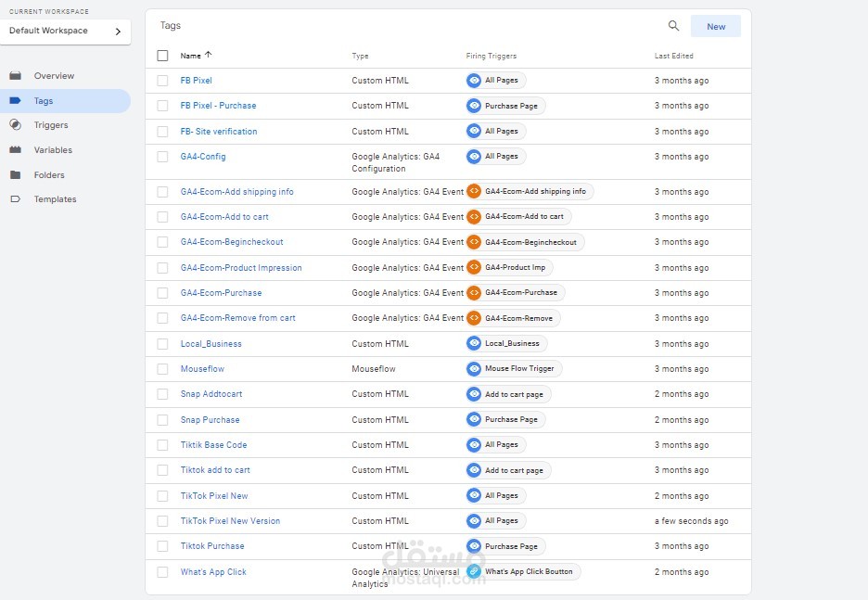Open the TikTok Pixel New Version tag

coord(230,521)
